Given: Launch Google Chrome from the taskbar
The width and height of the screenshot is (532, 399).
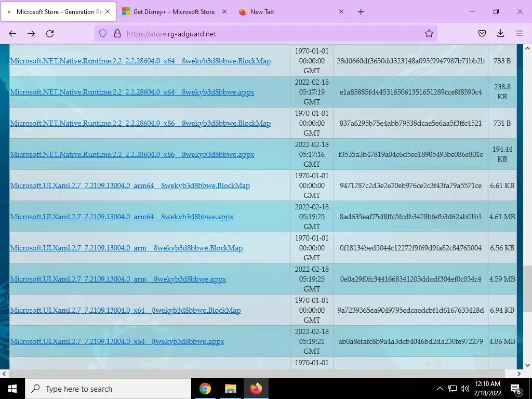Looking at the screenshot, I should (x=205, y=389).
